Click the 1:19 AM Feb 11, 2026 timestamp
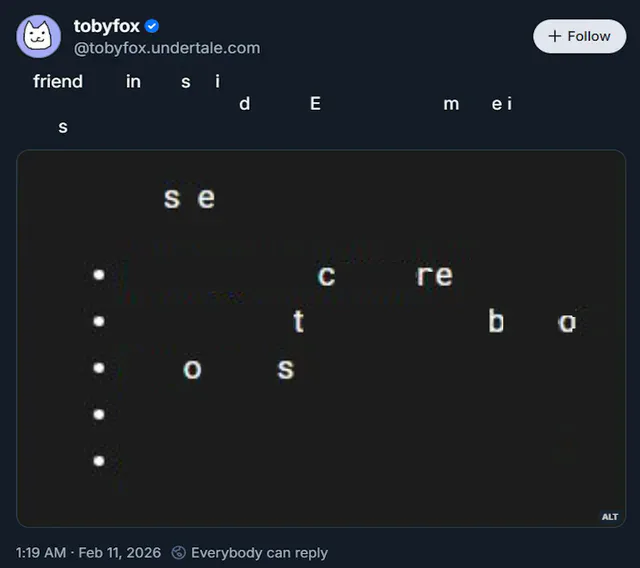Viewport: 640px width, 568px height. [x=88, y=552]
